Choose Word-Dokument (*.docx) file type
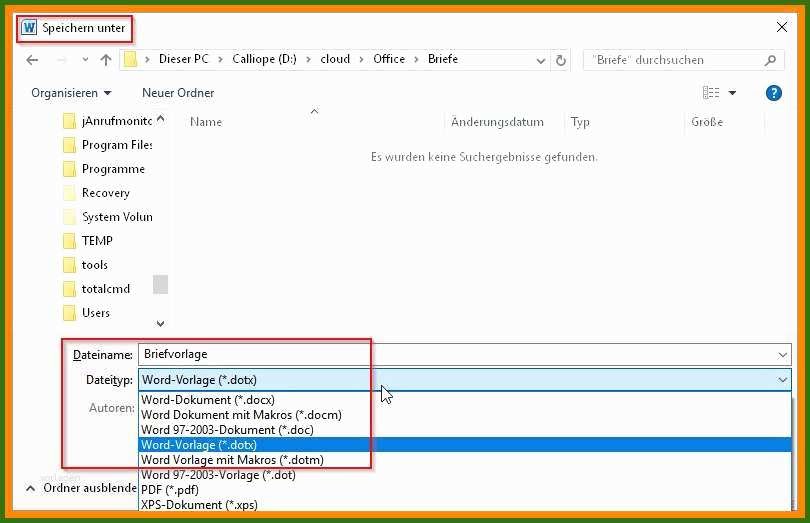The height and width of the screenshot is (523, 810). pos(464,400)
